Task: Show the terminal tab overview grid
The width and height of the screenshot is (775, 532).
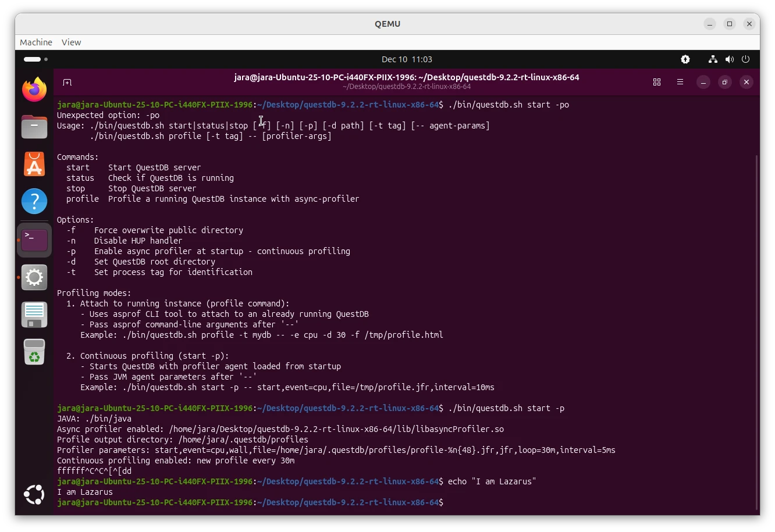Action: [x=657, y=82]
